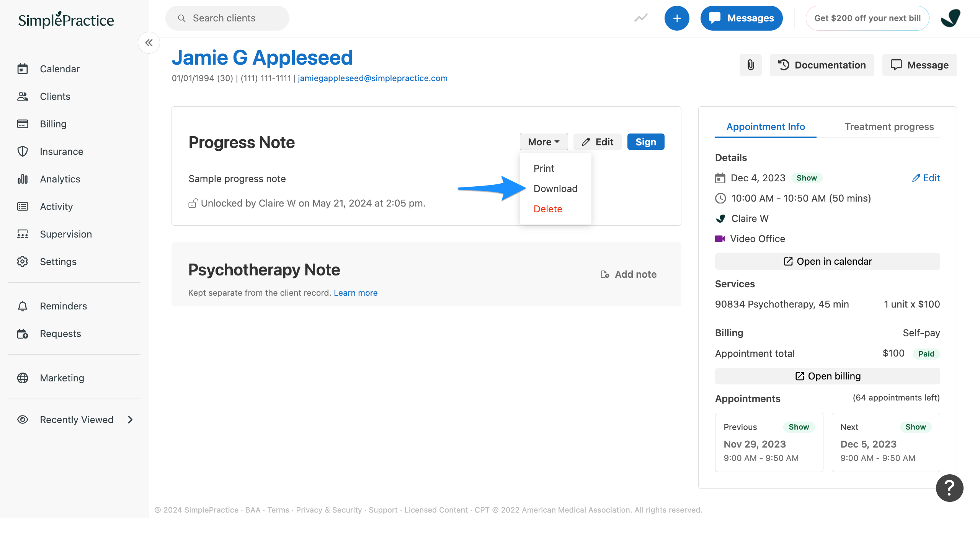Open the Clients people icon

[x=23, y=96]
